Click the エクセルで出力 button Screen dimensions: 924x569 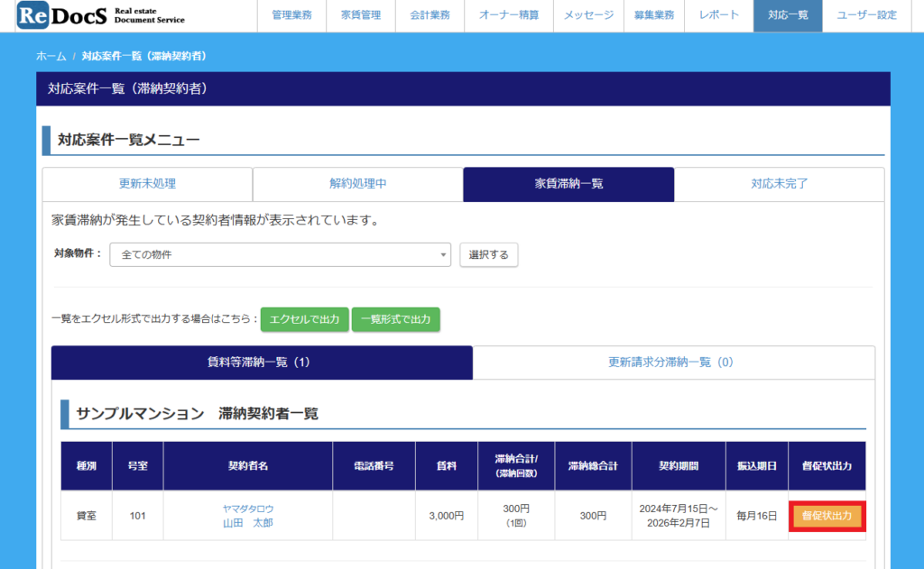pos(305,319)
